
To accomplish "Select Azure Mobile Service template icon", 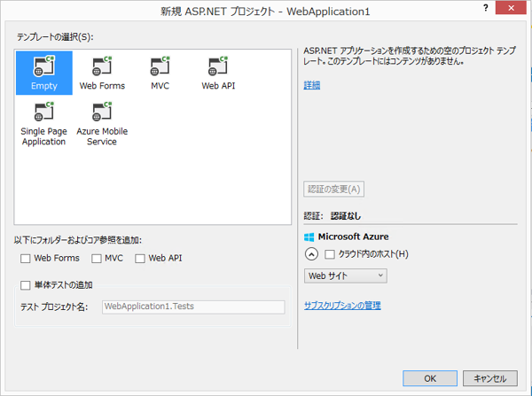I will tap(102, 113).
